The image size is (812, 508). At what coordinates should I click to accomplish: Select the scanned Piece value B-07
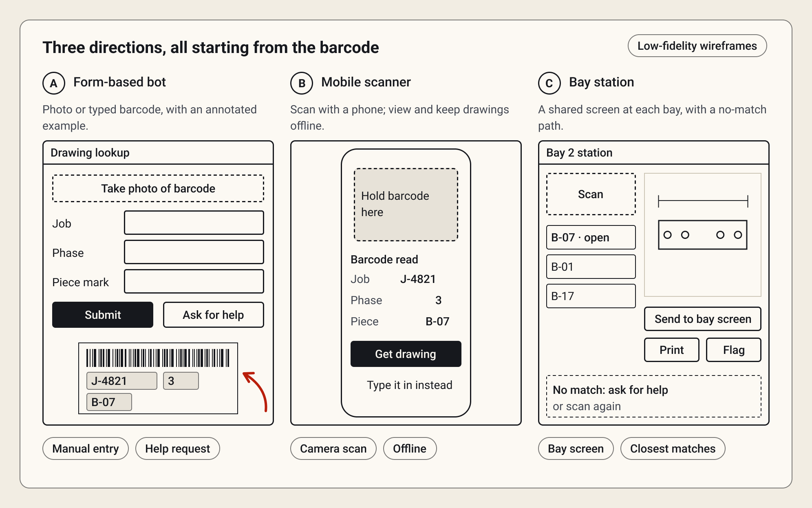(437, 321)
